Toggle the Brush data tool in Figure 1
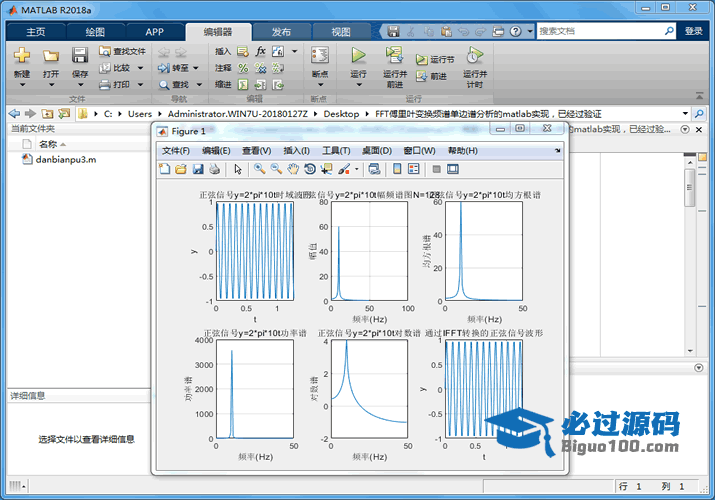Viewport: 715px width, 500px height. coord(344,169)
